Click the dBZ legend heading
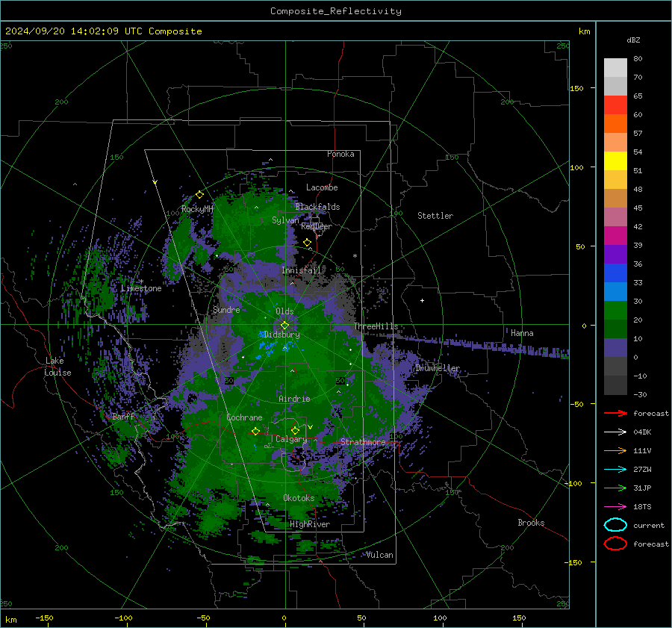 click(633, 40)
